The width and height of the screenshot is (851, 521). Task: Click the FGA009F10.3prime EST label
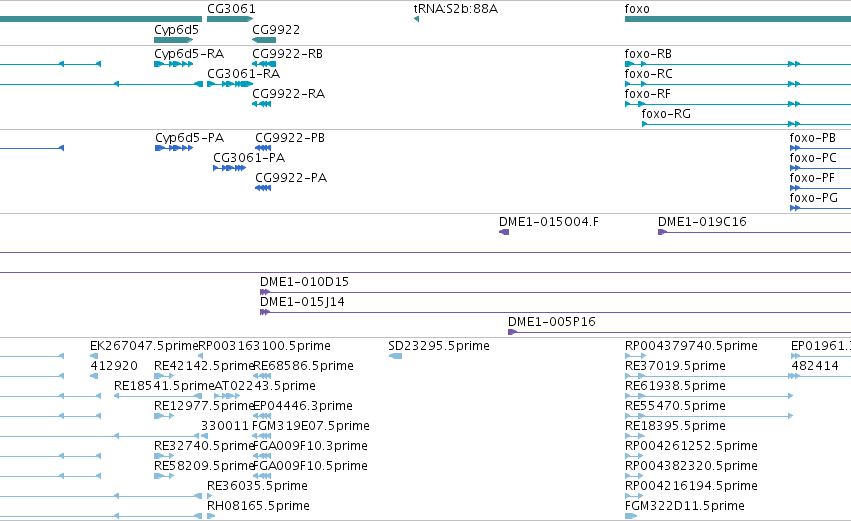pyautogui.click(x=310, y=446)
